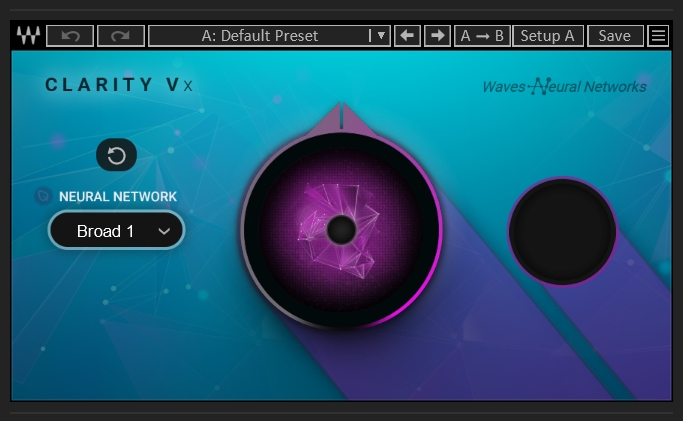Click the NEURAL NETWORK label
The image size is (683, 421).
118,196
